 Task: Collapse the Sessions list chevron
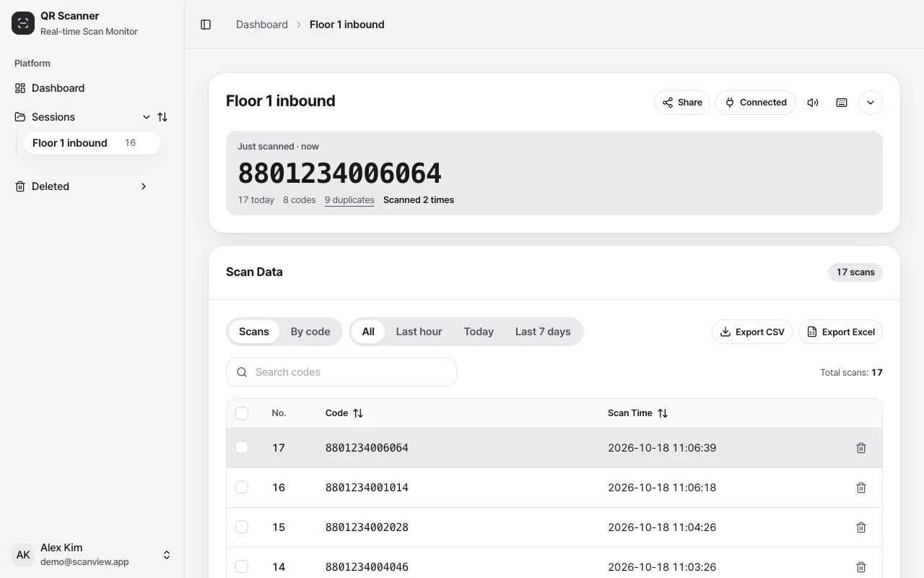(147, 117)
